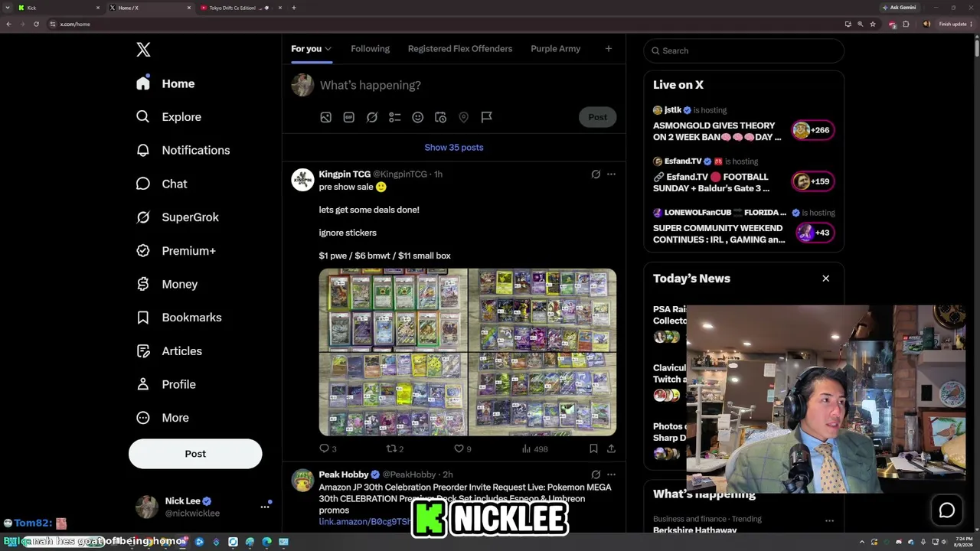Bookmark this page with star icon

873,24
